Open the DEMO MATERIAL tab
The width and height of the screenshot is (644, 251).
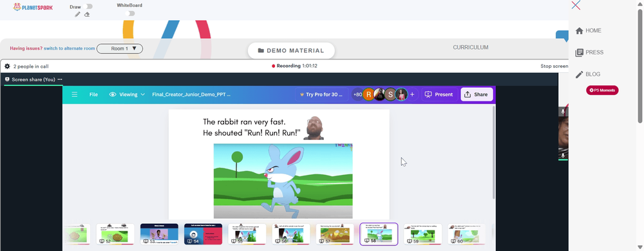click(291, 50)
